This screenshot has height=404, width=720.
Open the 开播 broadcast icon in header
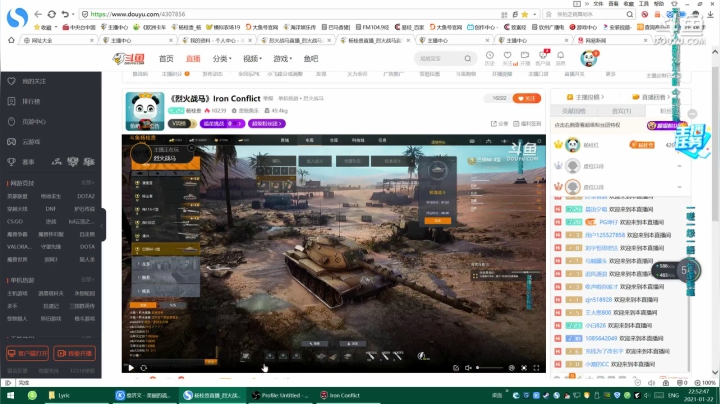525,57
